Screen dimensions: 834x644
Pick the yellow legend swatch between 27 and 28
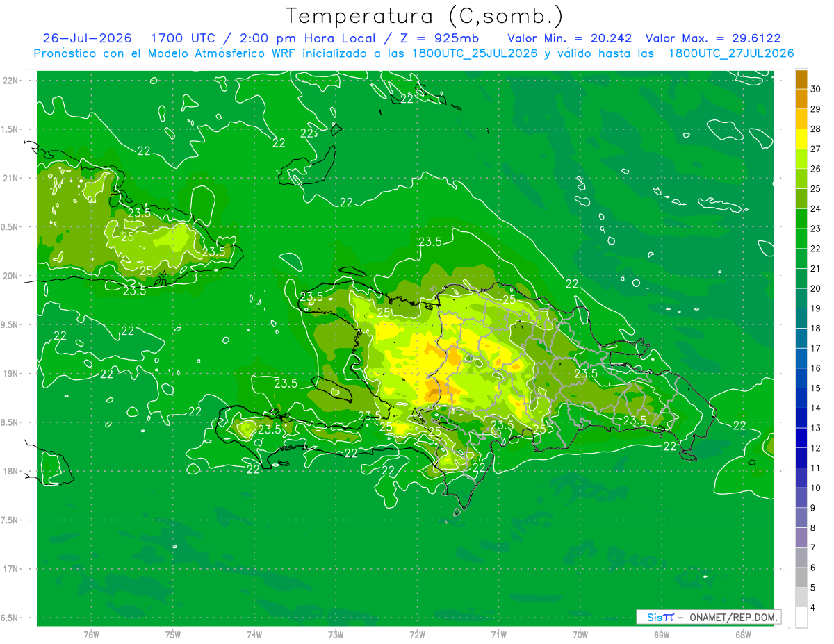click(801, 139)
